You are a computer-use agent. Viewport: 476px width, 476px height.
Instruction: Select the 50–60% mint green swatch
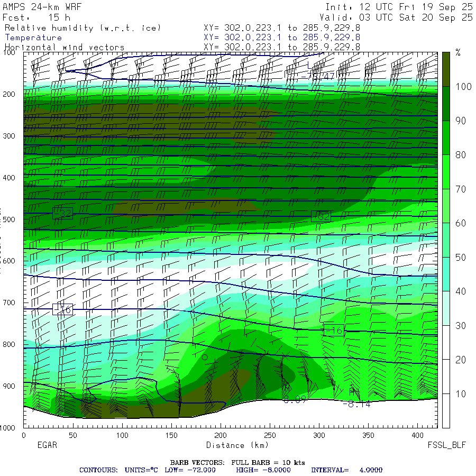[x=446, y=240]
